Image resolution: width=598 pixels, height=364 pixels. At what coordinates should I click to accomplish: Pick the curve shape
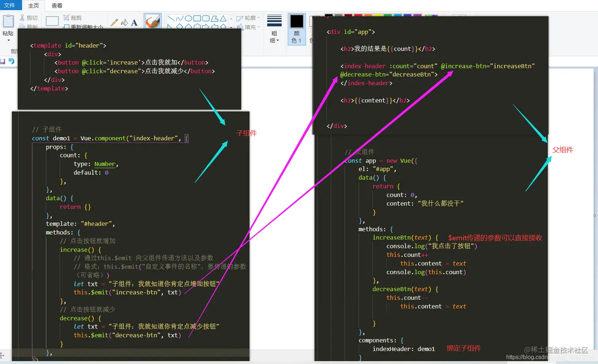pyautogui.click(x=180, y=19)
